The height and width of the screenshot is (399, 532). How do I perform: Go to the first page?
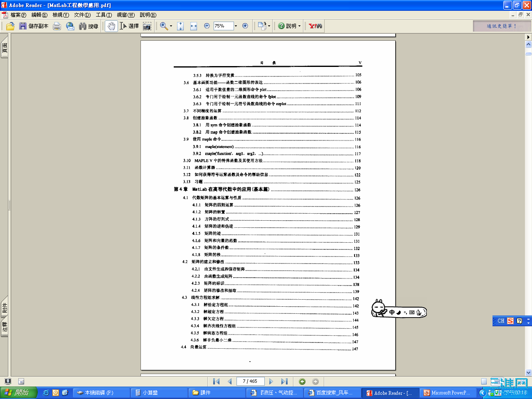coord(216,382)
